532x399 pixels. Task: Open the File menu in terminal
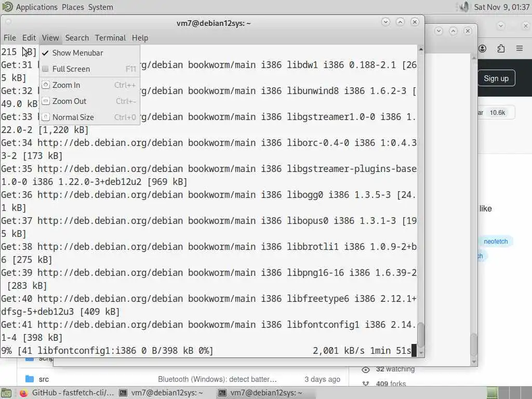point(10,37)
